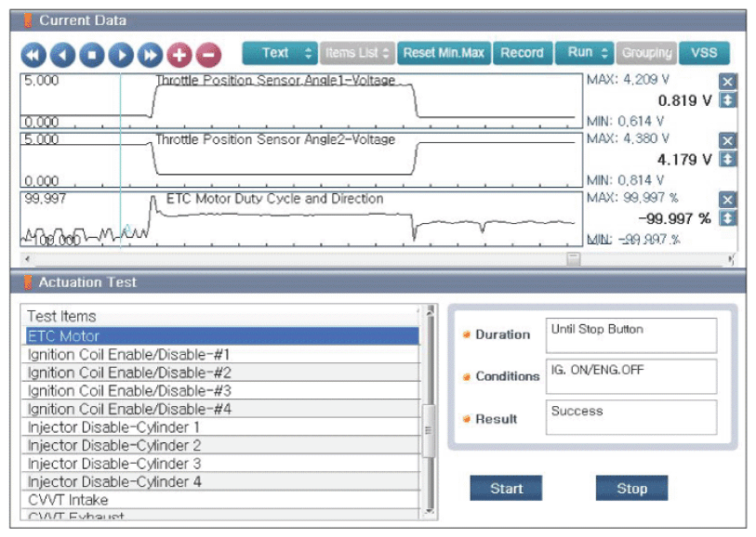Close the ETC Motor Duty Cycle graph
756x537 pixels.
click(727, 200)
